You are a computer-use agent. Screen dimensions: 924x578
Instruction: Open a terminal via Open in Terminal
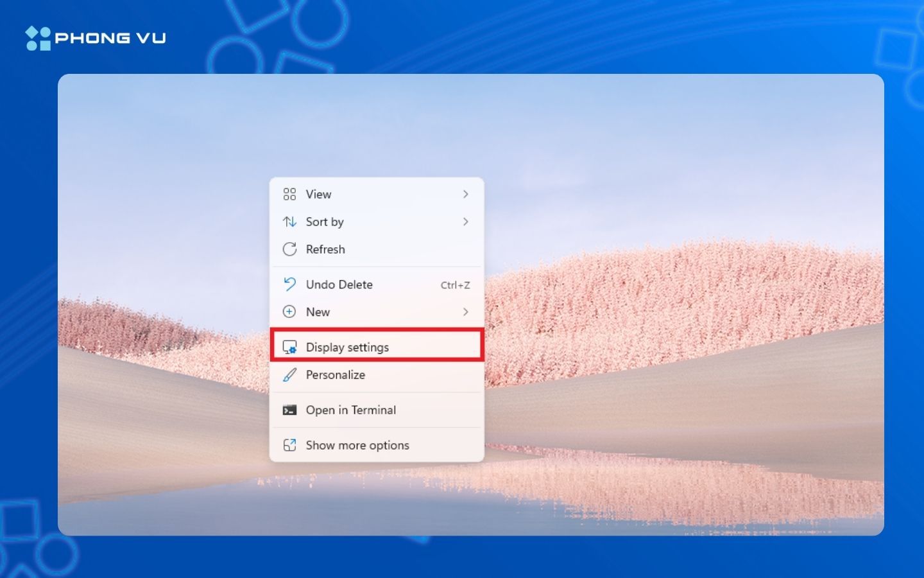(x=351, y=410)
